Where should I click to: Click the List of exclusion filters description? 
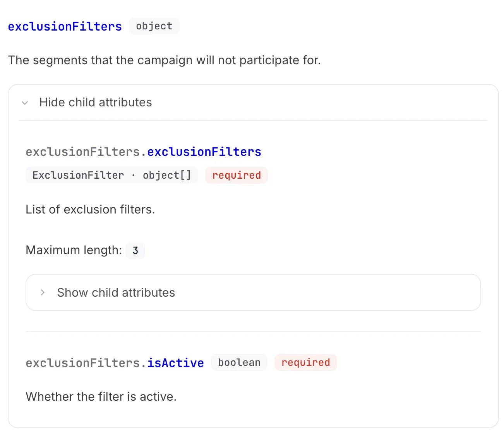90,209
